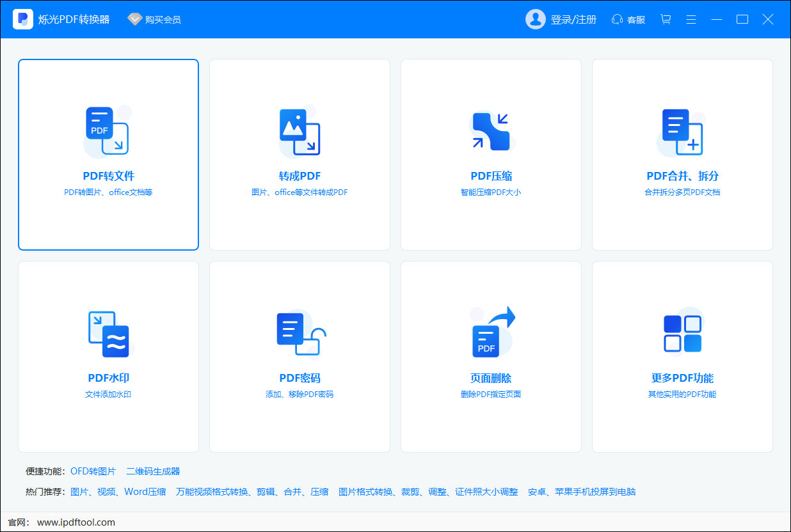The image size is (791, 532).
Task: Click the 烁光PDF转换器 title text
Action: pyautogui.click(x=74, y=20)
